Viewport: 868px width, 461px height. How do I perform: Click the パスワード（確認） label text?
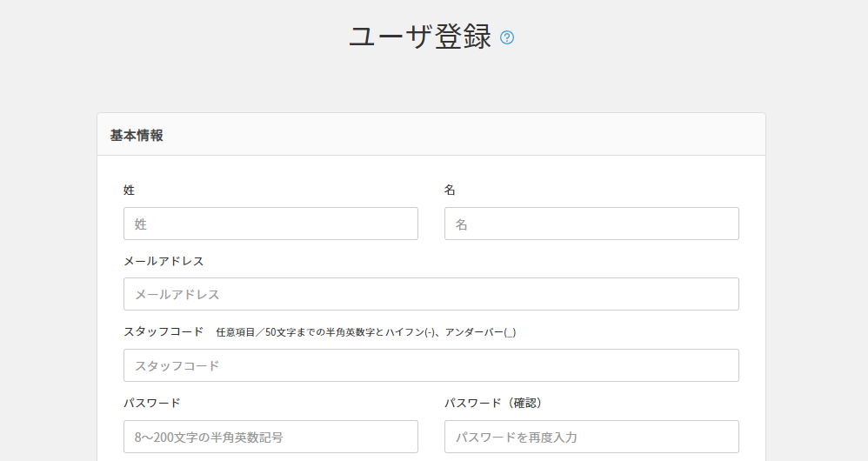pyautogui.click(x=493, y=403)
